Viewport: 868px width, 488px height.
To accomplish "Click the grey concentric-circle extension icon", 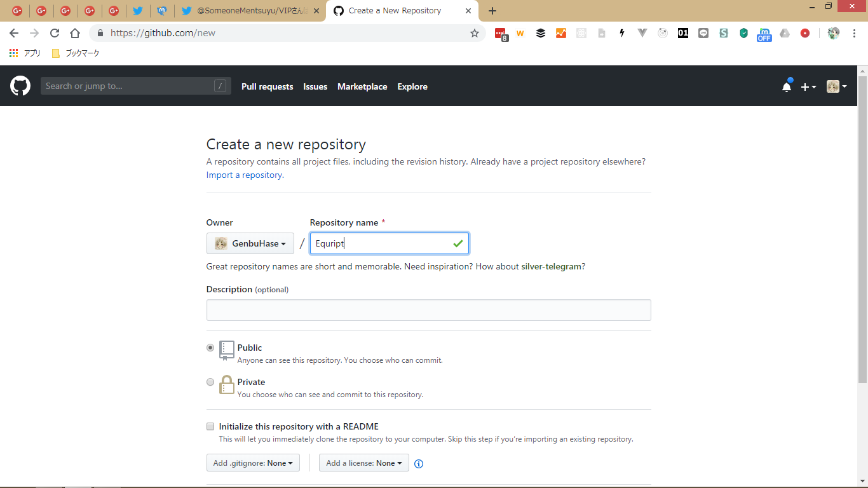I will pos(663,33).
